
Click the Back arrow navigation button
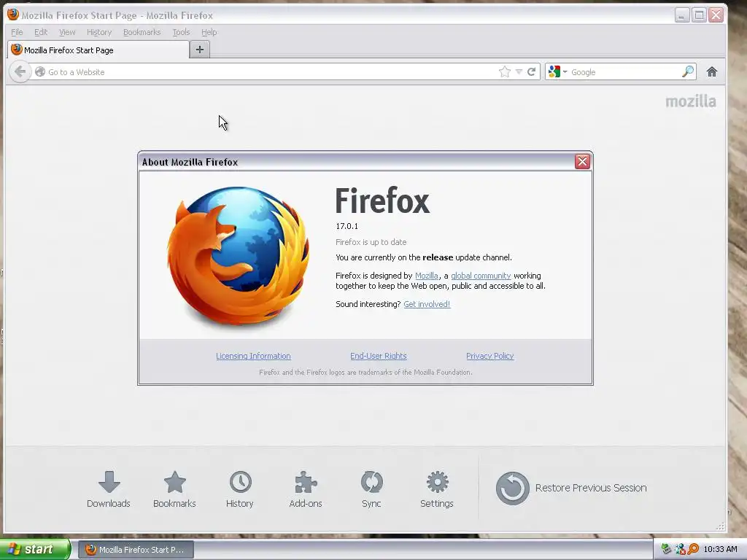point(20,72)
